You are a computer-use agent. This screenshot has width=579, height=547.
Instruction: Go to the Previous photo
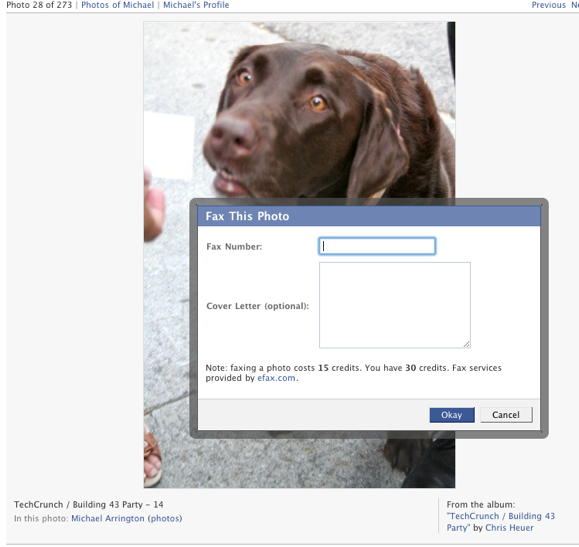[x=548, y=5]
